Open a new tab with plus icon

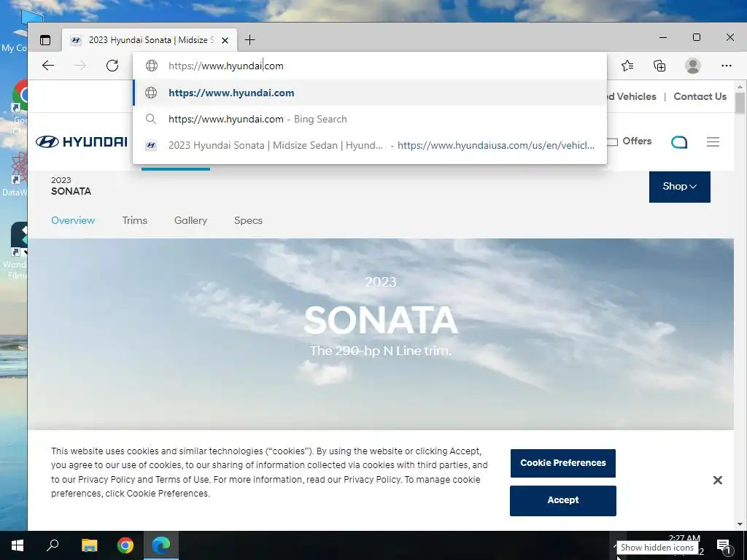(249, 40)
